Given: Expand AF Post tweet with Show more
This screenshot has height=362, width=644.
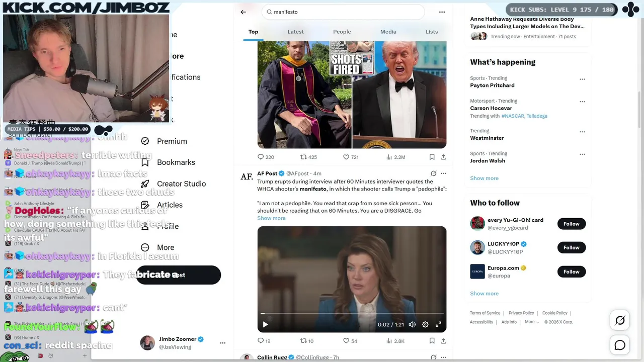Looking at the screenshot, I should pos(271,218).
